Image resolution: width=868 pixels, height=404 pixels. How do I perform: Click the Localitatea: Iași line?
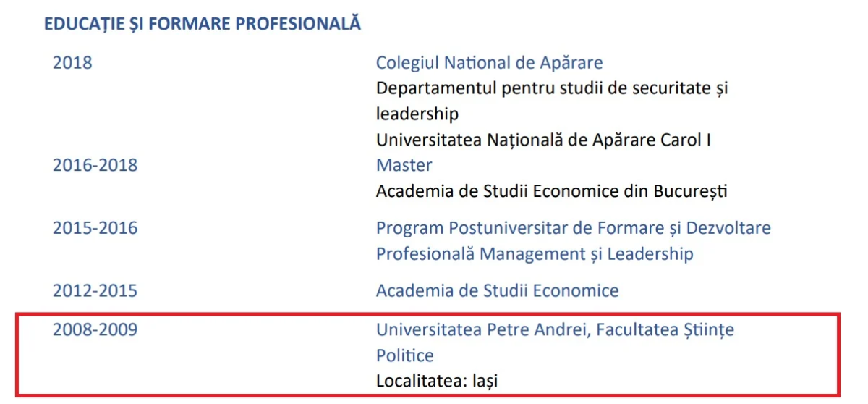pyautogui.click(x=437, y=380)
